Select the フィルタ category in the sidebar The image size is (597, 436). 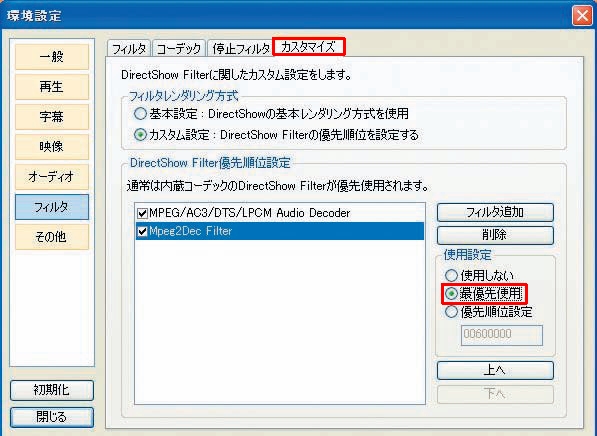click(52, 207)
